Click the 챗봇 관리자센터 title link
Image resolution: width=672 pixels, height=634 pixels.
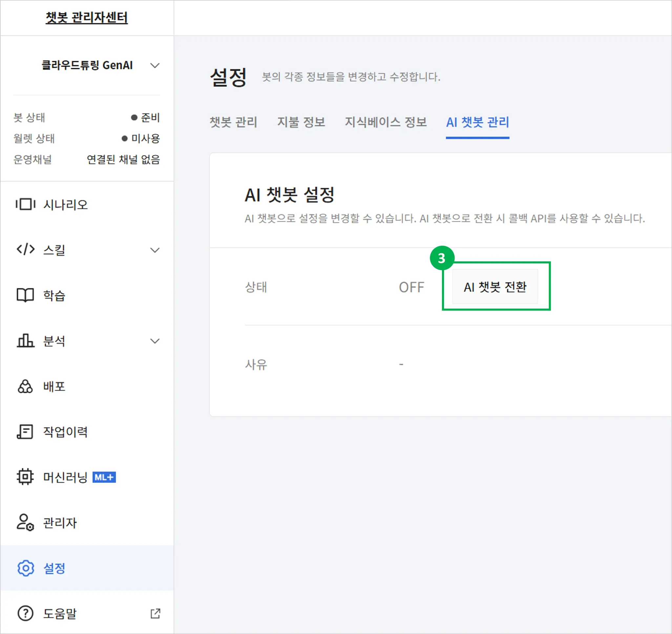click(x=87, y=18)
